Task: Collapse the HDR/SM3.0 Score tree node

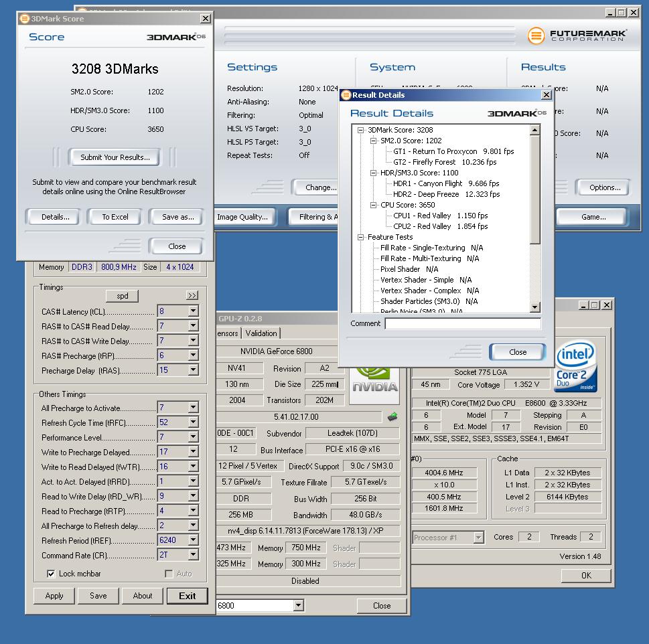Action: 373,173
